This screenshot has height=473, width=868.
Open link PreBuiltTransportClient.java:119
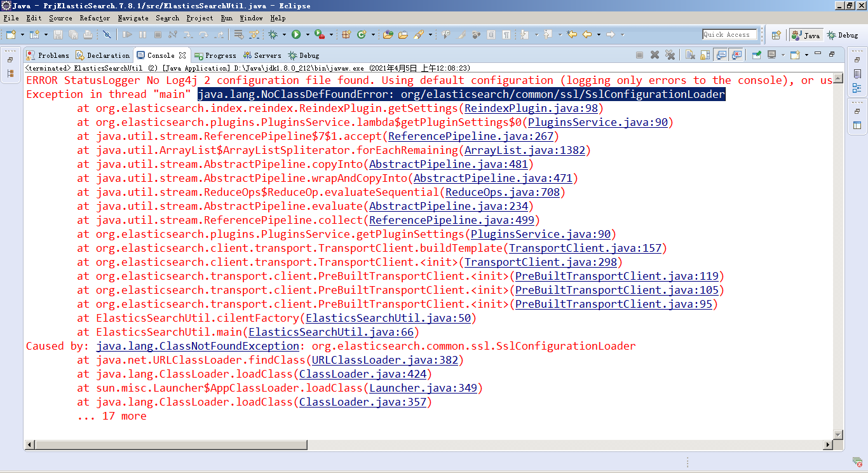click(616, 276)
